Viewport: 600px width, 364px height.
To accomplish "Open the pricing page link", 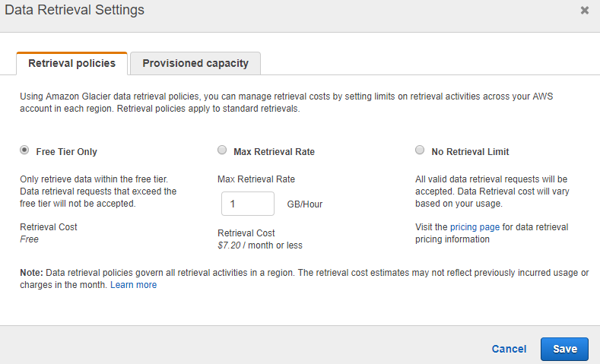I will 475,227.
